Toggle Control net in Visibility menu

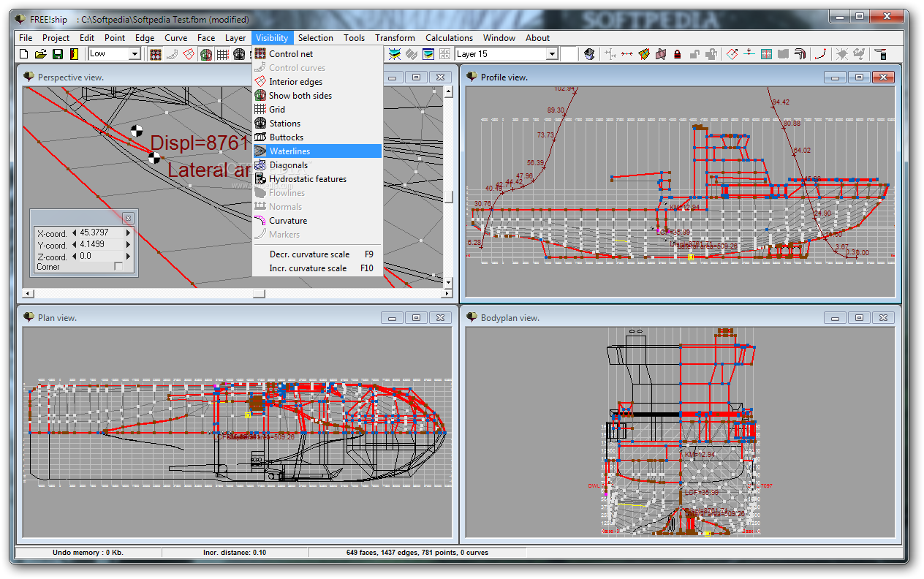[317, 54]
